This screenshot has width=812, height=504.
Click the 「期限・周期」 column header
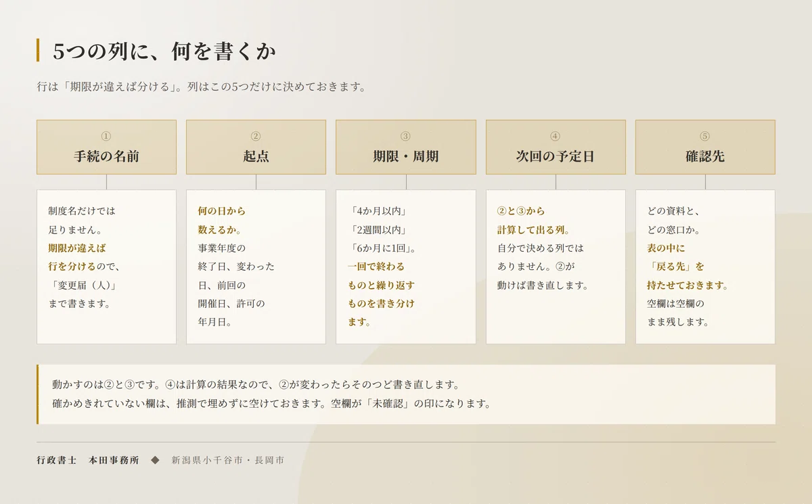click(406, 147)
